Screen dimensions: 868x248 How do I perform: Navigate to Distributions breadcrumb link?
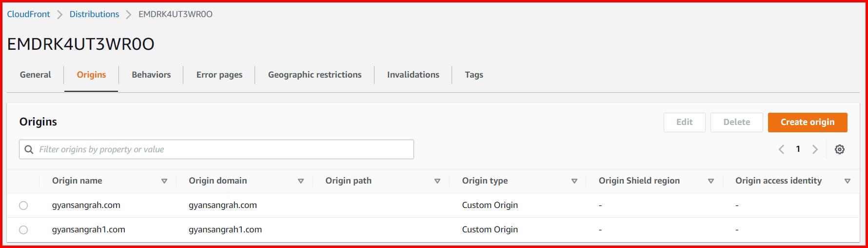coord(94,14)
